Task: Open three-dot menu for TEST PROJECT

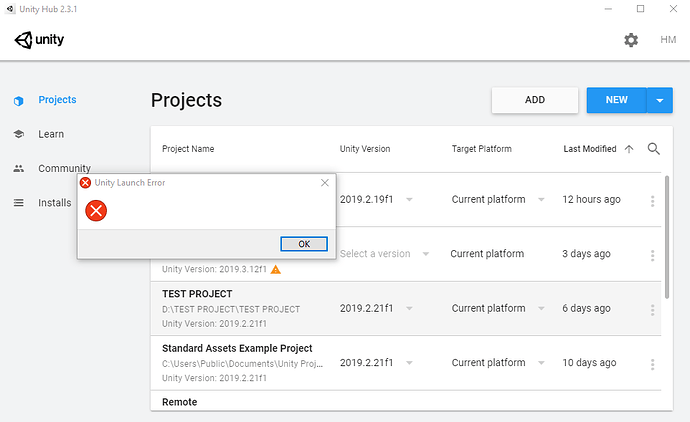Action: pyautogui.click(x=653, y=309)
